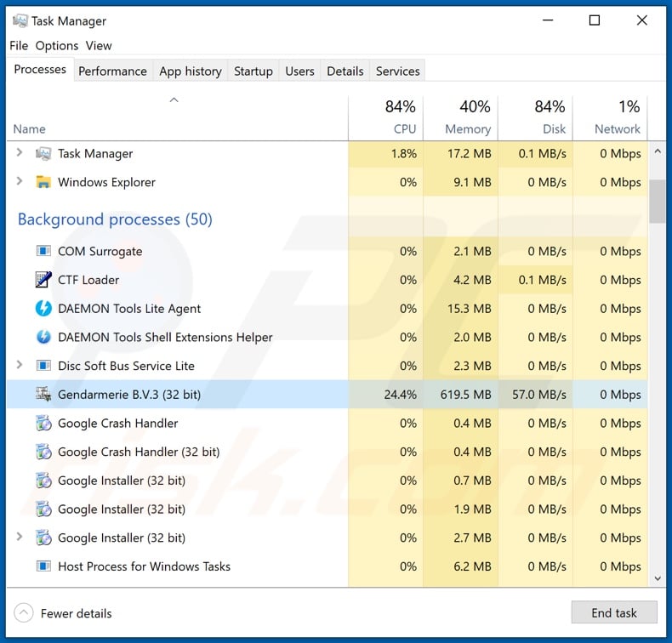Click the 1.8% CPU value

(403, 153)
